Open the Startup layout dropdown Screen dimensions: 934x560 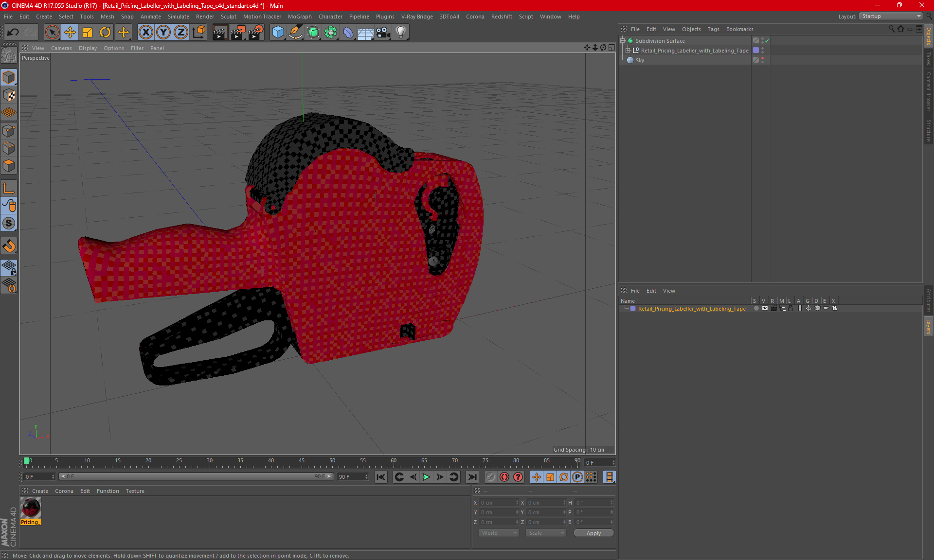tap(891, 16)
